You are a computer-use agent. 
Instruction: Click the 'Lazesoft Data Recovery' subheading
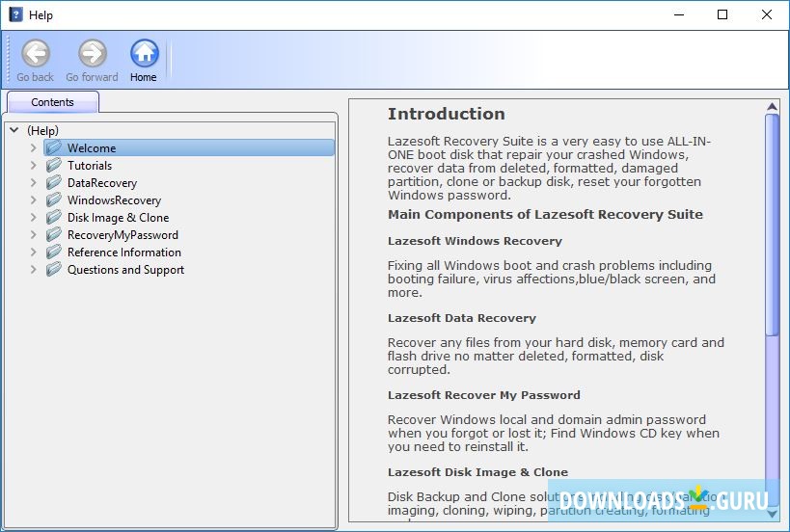click(462, 318)
